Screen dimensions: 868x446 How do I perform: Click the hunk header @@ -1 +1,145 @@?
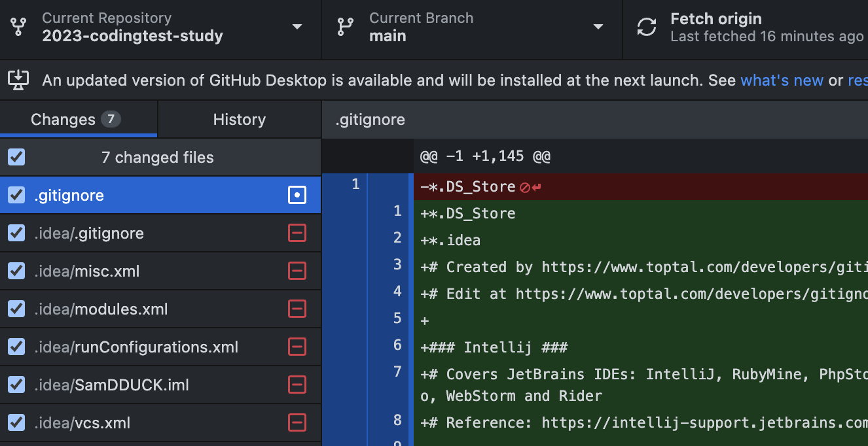tap(485, 157)
